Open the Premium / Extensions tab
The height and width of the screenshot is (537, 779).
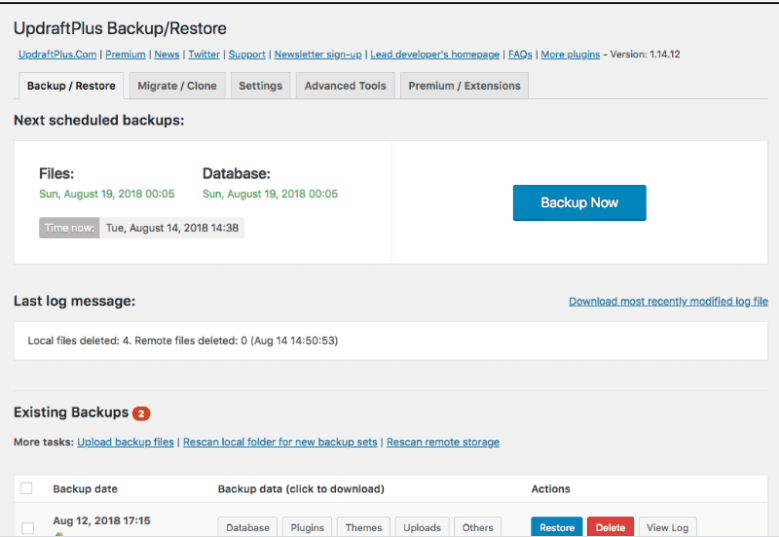465,85
